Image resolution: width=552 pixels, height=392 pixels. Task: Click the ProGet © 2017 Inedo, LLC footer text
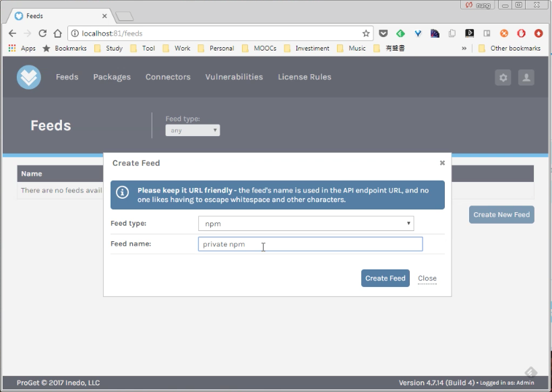(x=59, y=383)
